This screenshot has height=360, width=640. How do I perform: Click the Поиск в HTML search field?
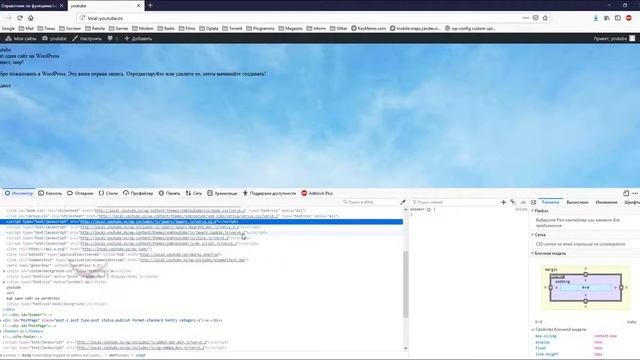pyautogui.click(x=369, y=202)
